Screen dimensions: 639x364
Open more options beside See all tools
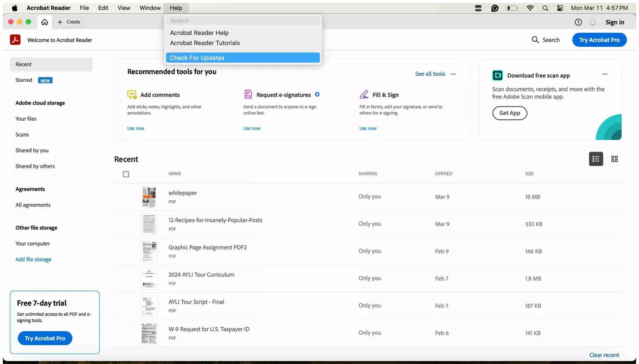pos(453,74)
